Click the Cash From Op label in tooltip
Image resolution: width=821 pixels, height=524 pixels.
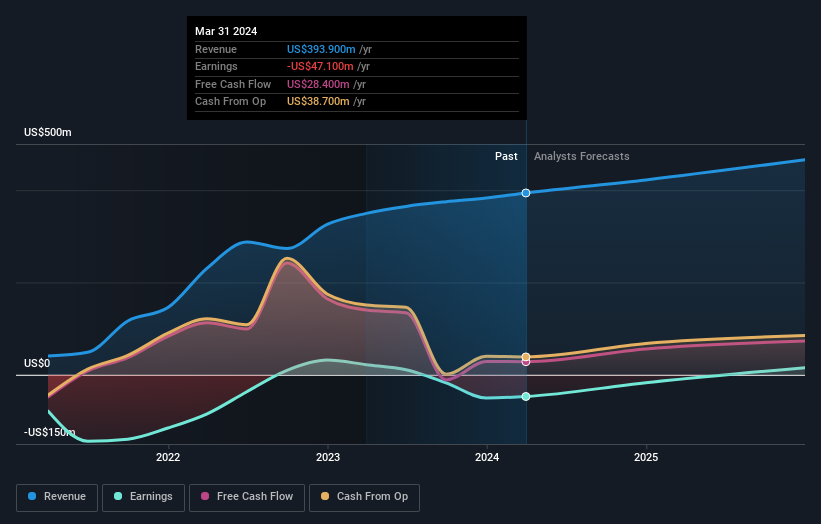tap(230, 102)
